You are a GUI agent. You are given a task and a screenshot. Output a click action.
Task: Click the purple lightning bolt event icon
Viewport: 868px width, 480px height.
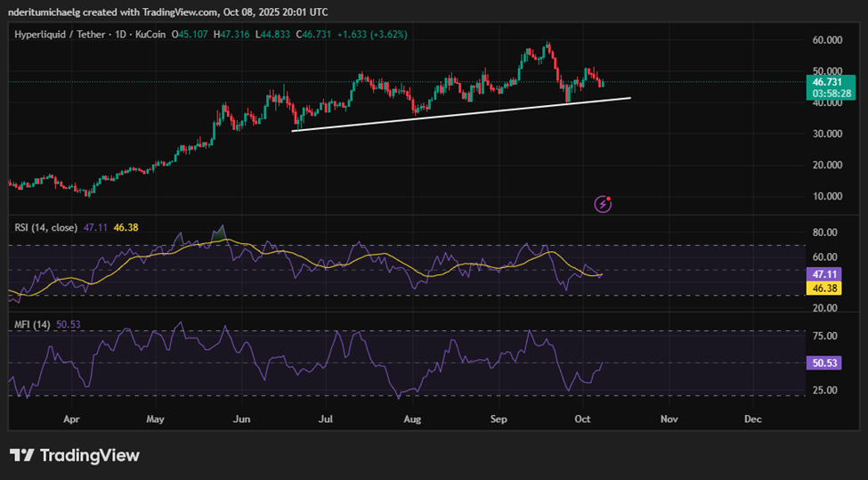coord(604,204)
